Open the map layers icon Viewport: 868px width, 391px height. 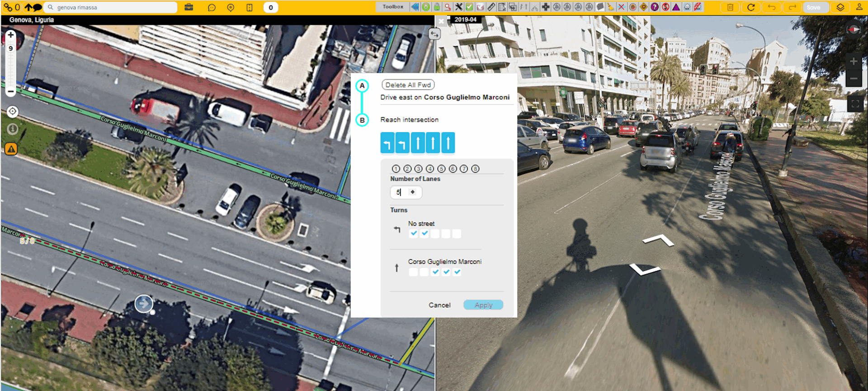[x=840, y=7]
